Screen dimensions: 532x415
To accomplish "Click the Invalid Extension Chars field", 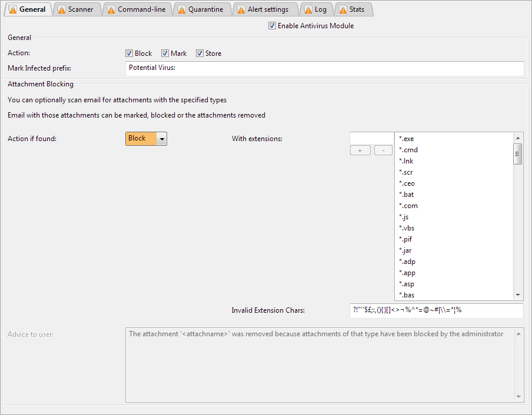I will [435, 310].
